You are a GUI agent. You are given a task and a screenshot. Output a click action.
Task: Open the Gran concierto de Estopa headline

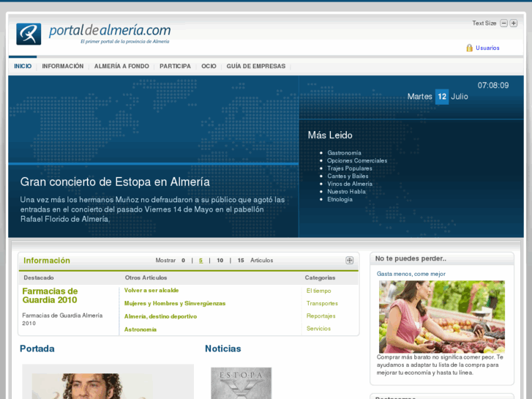point(115,182)
